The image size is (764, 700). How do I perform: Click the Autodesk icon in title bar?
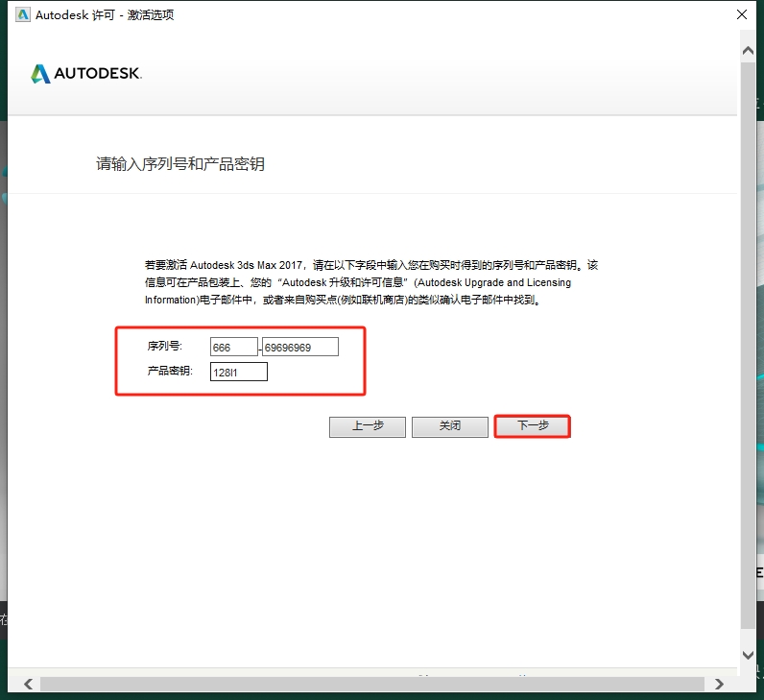(22, 14)
